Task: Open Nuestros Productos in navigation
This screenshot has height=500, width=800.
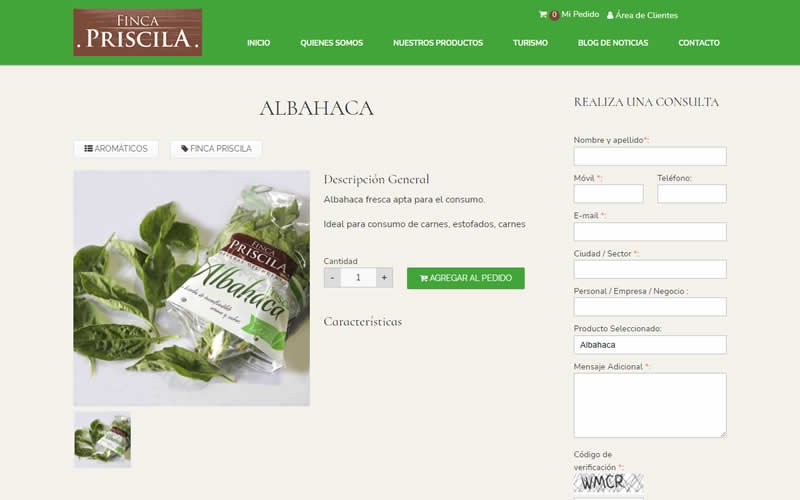Action: [x=438, y=43]
